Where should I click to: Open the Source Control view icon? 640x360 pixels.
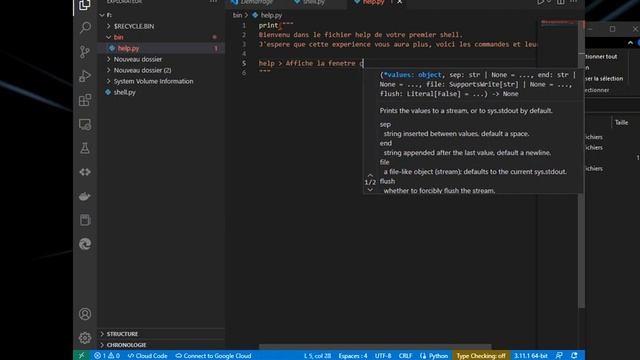coord(85,52)
